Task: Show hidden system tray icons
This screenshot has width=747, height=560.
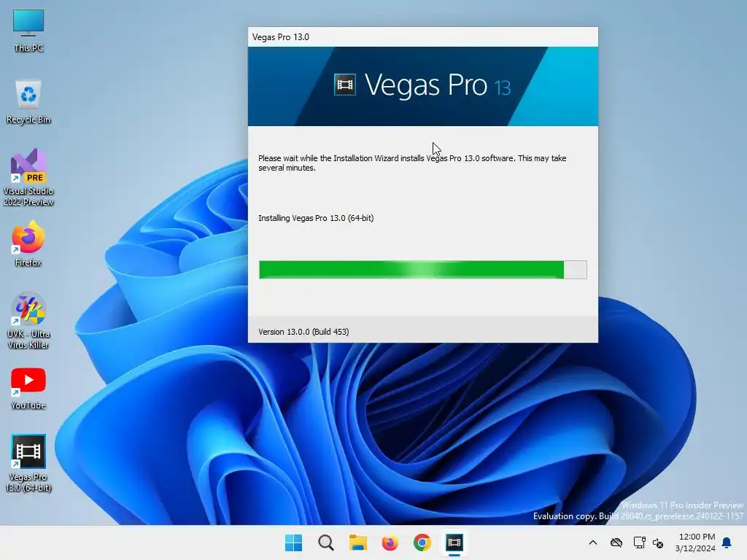Action: click(x=592, y=542)
